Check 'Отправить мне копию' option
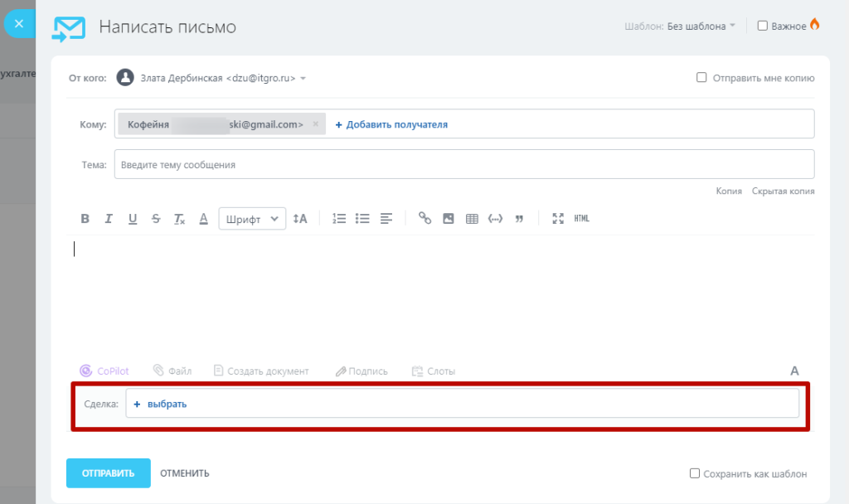 [701, 78]
